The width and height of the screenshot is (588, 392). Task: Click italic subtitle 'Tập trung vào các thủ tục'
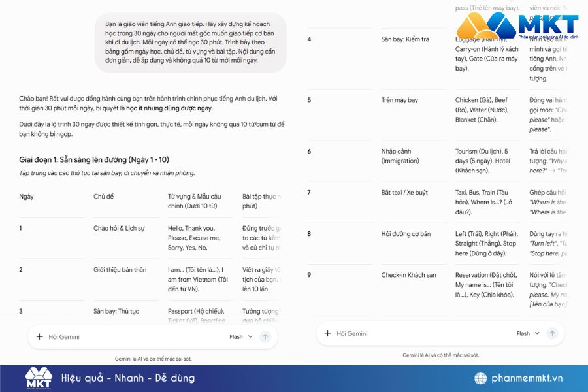[x=107, y=173]
